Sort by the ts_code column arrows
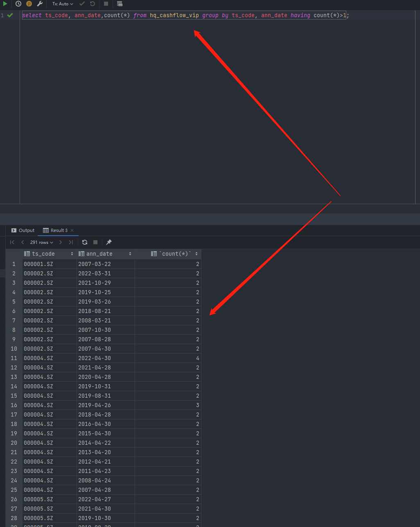Image resolution: width=420 pixels, height=527 pixels. (72, 254)
